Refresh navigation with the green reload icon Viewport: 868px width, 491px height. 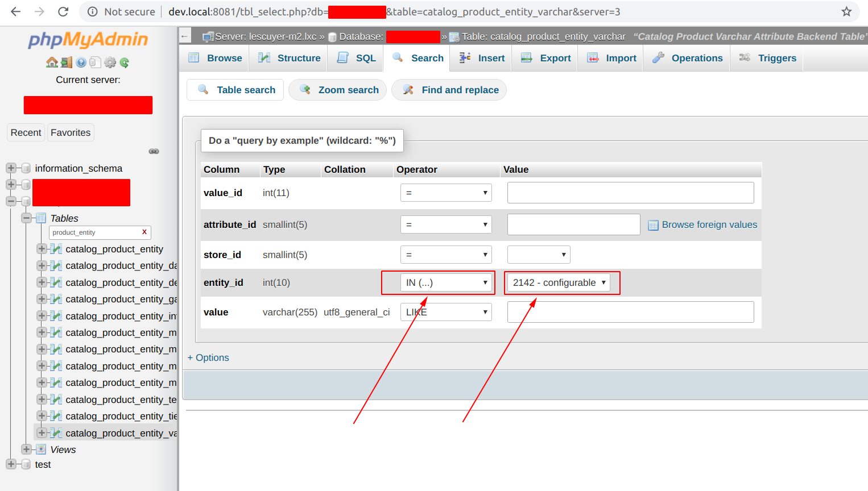point(124,63)
